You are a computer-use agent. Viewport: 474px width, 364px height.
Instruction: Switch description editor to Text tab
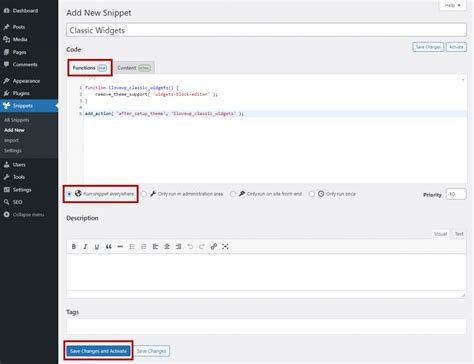coord(459,234)
